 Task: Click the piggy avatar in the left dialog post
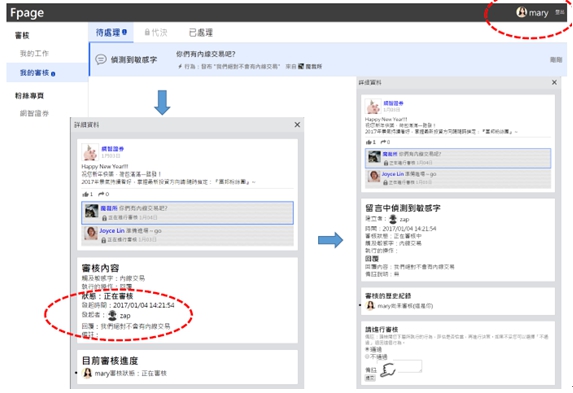point(90,152)
